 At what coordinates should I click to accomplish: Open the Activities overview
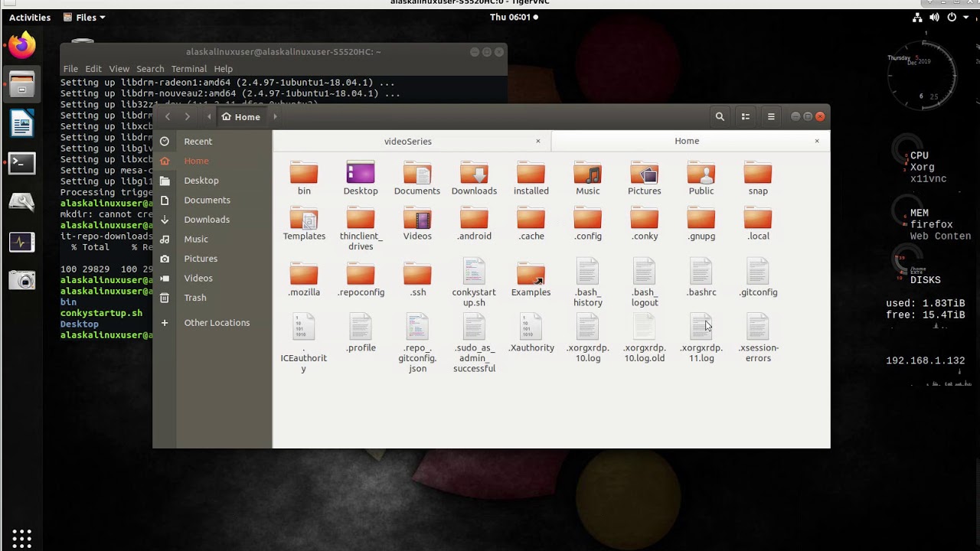pyautogui.click(x=30, y=17)
